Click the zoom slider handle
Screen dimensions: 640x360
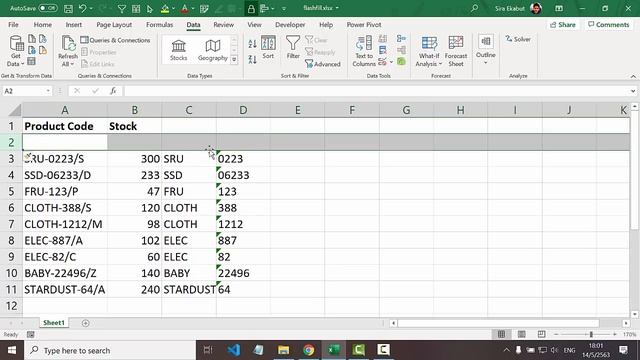pyautogui.click(x=591, y=334)
